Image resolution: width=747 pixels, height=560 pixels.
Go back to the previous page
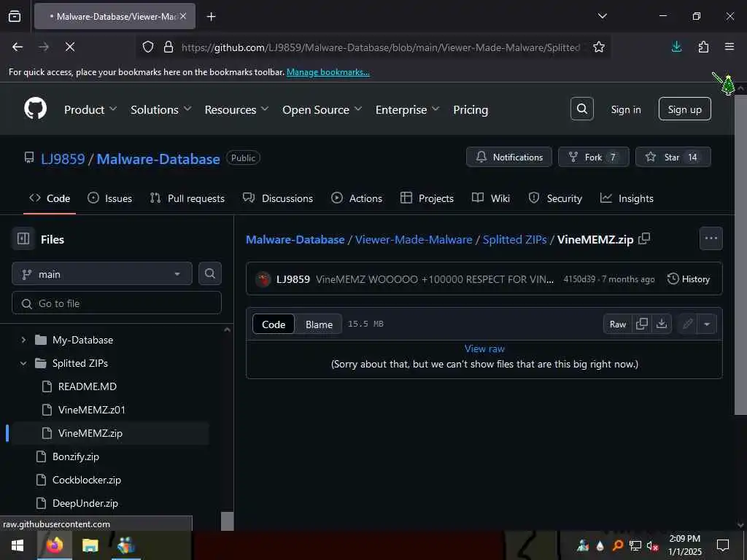click(x=18, y=47)
